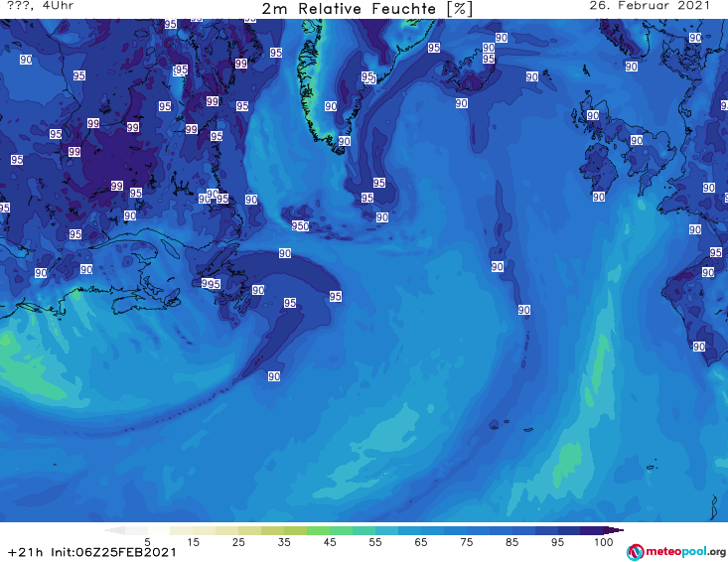Select the date '26. Februar 2021'
This screenshot has height=562, width=728.
650,6
